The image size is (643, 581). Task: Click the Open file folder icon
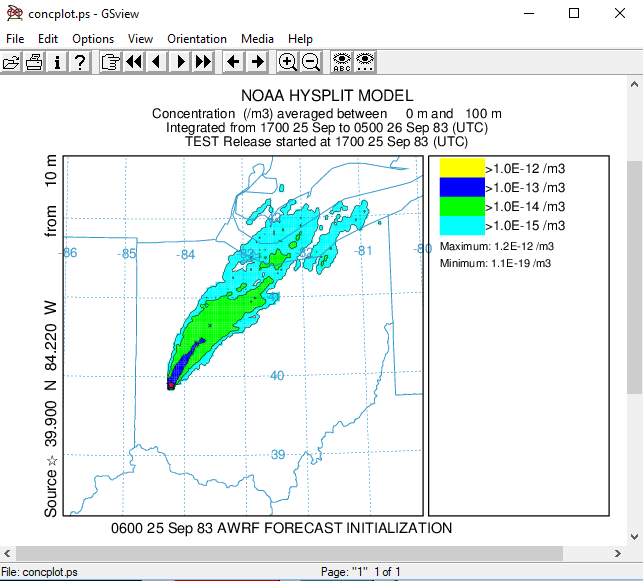point(11,62)
